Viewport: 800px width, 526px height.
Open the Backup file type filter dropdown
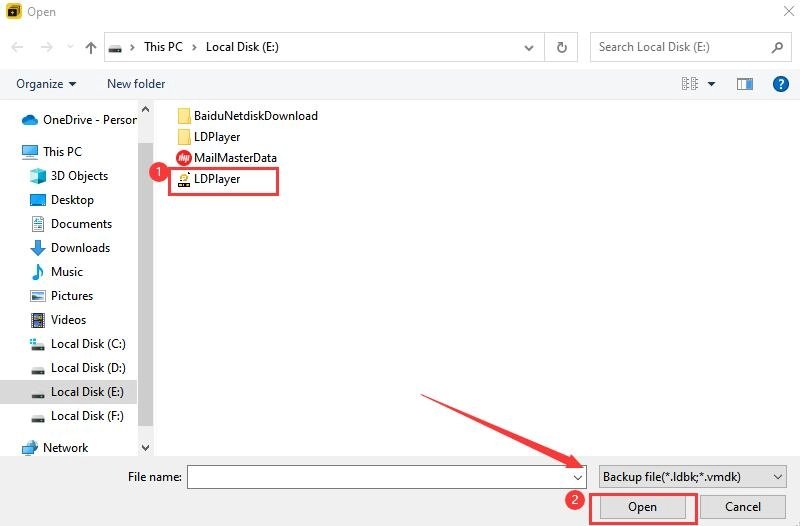click(692, 477)
